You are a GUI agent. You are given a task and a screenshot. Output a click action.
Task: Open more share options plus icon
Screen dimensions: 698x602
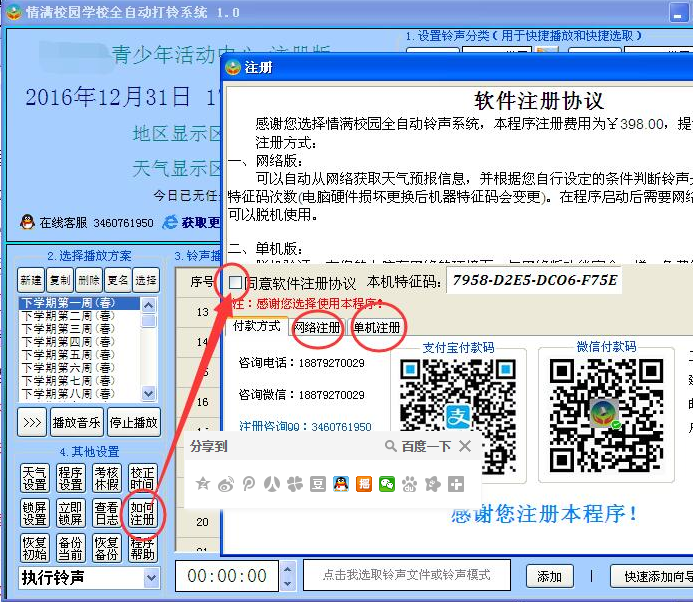point(456,484)
